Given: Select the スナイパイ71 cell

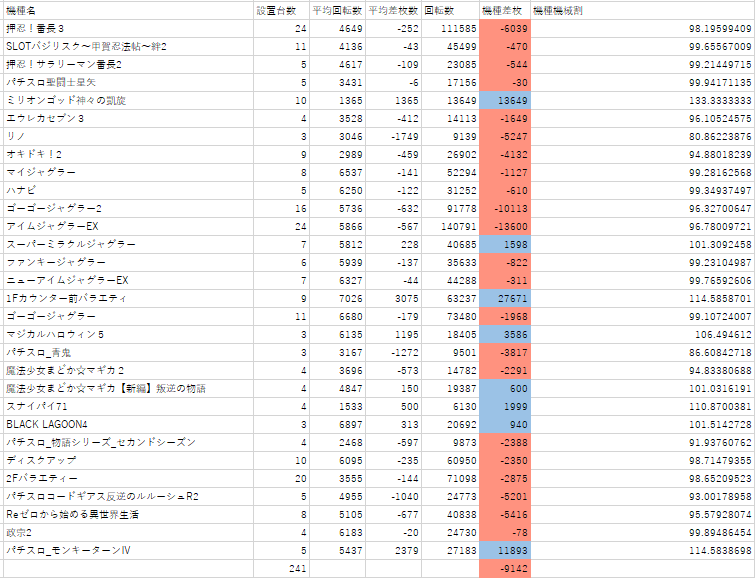Looking at the screenshot, I should tap(128, 407).
